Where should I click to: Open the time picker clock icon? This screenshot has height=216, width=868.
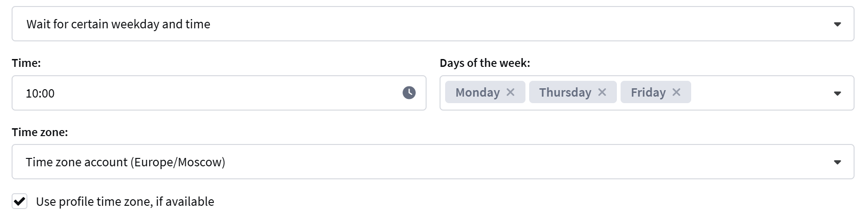coord(409,93)
